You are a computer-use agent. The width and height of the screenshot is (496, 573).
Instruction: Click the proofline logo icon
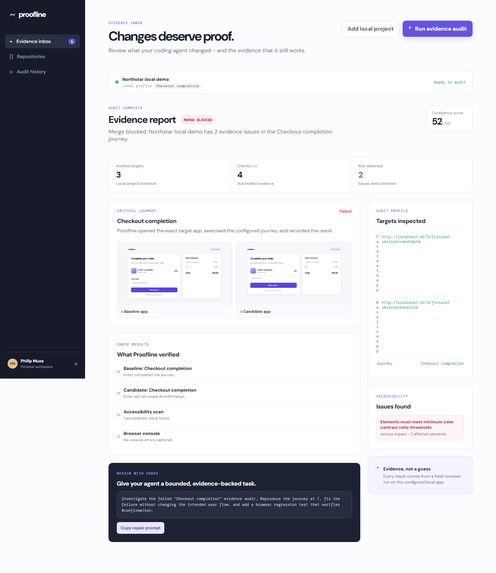(12, 15)
